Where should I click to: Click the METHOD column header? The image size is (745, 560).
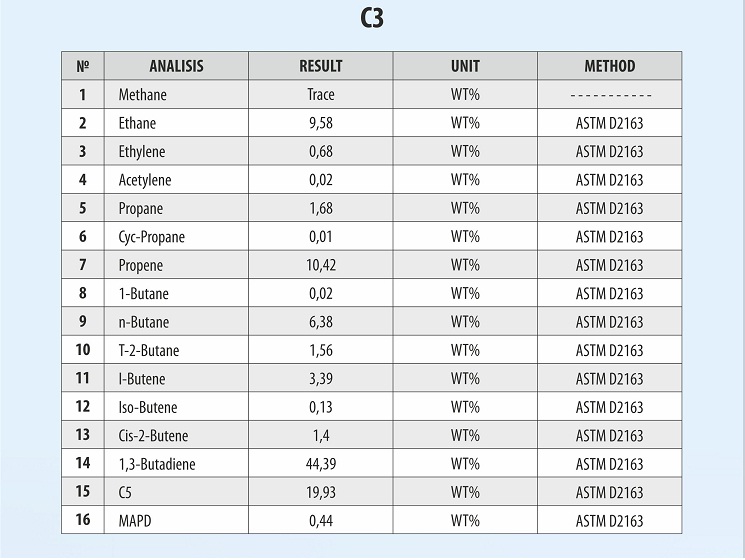[x=609, y=66]
